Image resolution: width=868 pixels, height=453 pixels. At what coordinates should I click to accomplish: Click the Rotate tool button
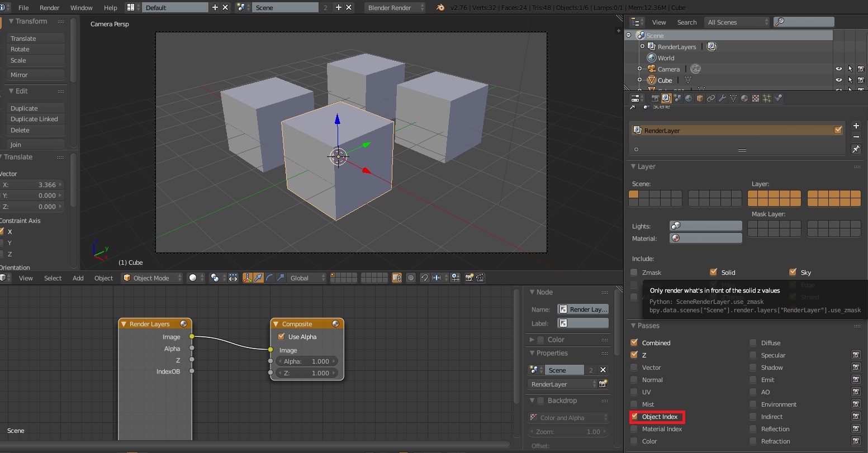36,49
